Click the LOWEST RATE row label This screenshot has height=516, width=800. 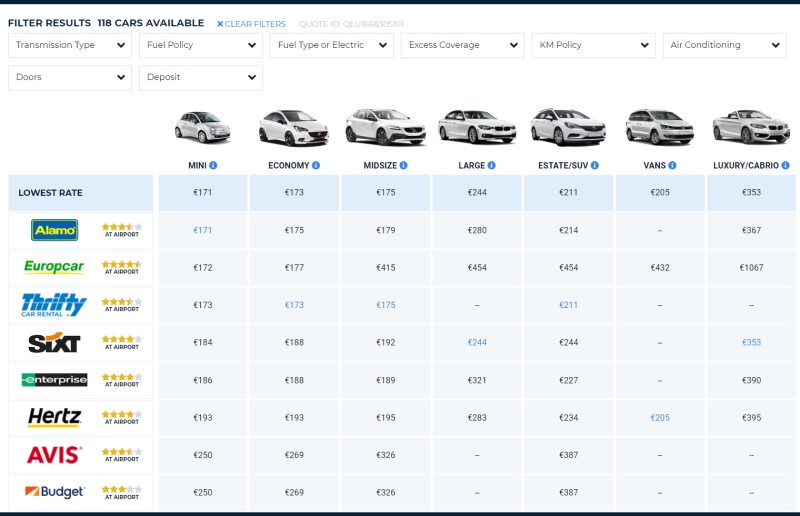[51, 193]
